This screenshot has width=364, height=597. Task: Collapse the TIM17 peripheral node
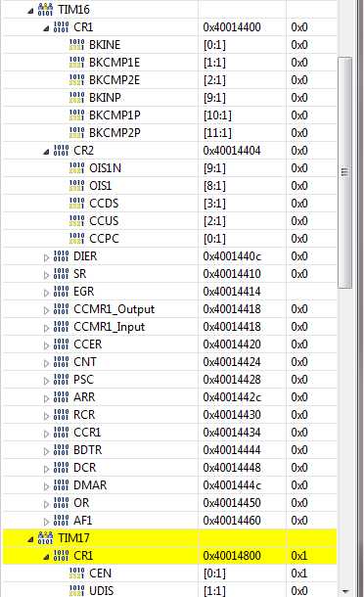(30, 540)
